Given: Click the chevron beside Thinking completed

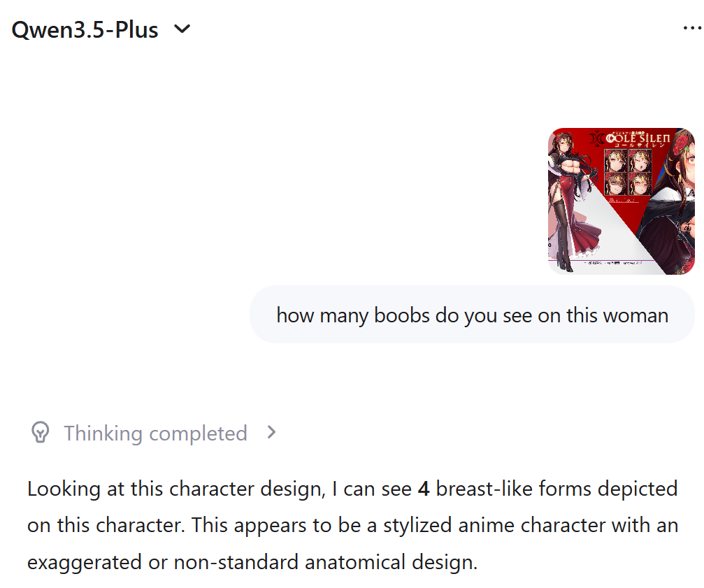Looking at the screenshot, I should (x=271, y=433).
